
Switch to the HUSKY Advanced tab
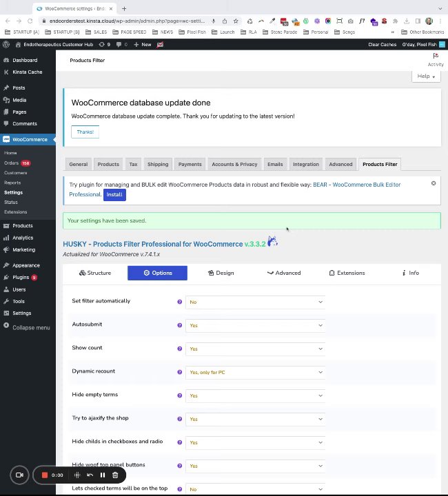click(284, 273)
